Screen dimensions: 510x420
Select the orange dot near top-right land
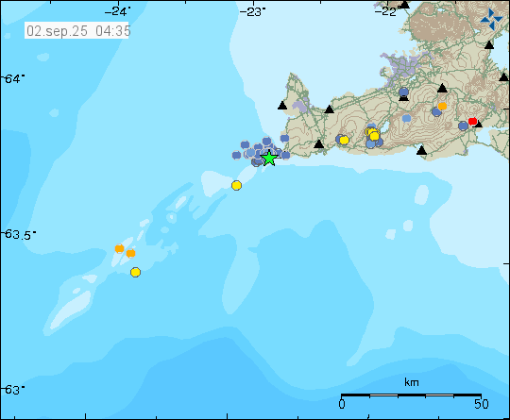442,106
